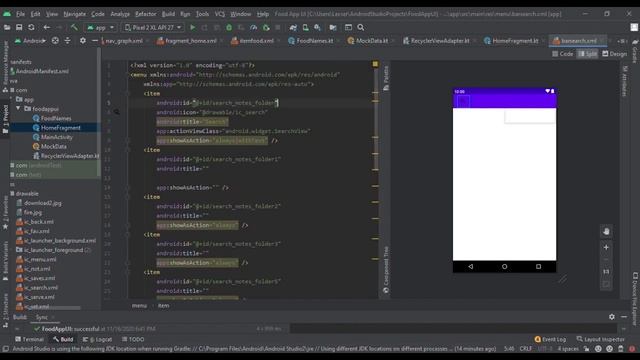Start debugging with the green bug icon
The image size is (640, 360).
click(229, 27)
